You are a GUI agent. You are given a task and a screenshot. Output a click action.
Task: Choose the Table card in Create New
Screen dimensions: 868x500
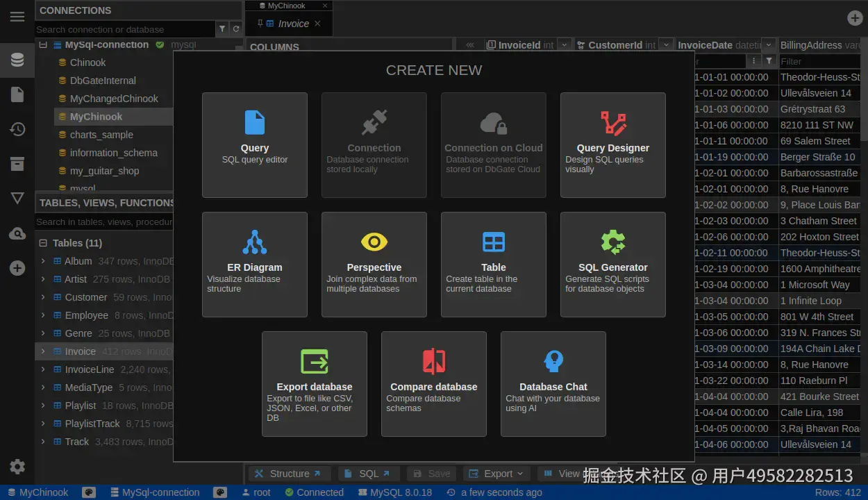(494, 265)
